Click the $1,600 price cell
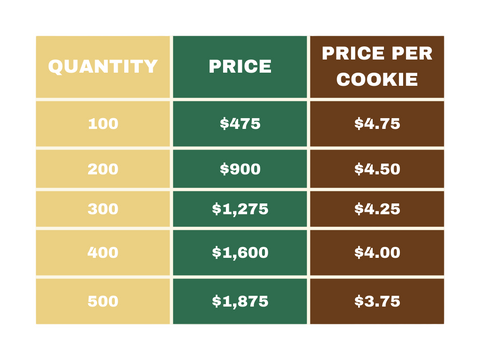 pos(240,252)
